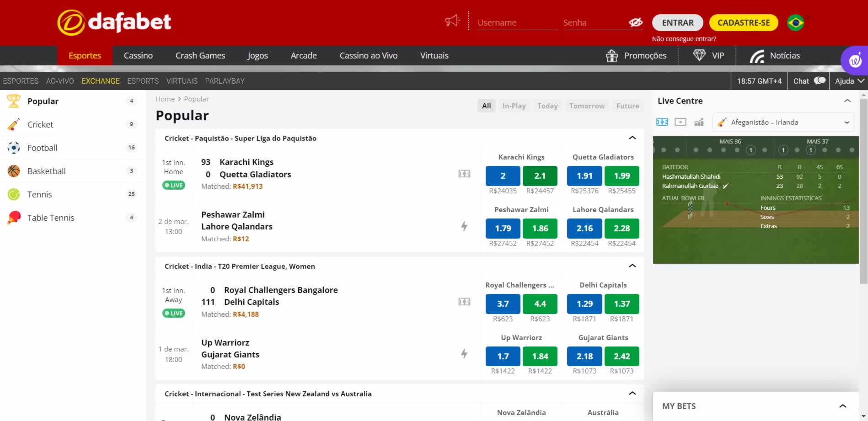Back Delhi Capitals at odds 1.29
The image size is (868, 421).
coord(584,304)
